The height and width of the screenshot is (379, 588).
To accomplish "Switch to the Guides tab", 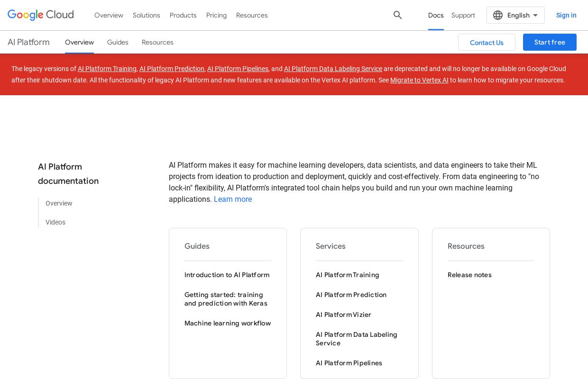I will [x=118, y=42].
